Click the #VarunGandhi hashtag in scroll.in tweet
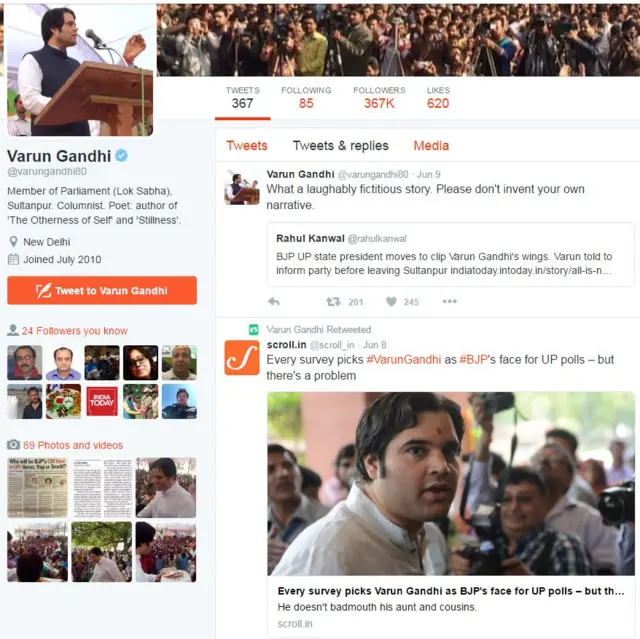Screen dimensions: 640x639 [403, 359]
